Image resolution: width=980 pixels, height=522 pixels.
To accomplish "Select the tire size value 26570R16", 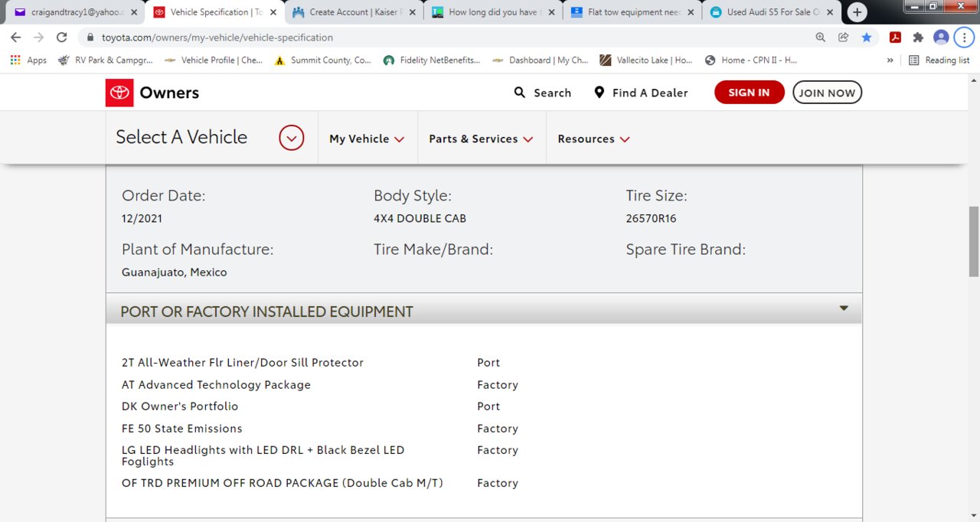I will pyautogui.click(x=651, y=218).
